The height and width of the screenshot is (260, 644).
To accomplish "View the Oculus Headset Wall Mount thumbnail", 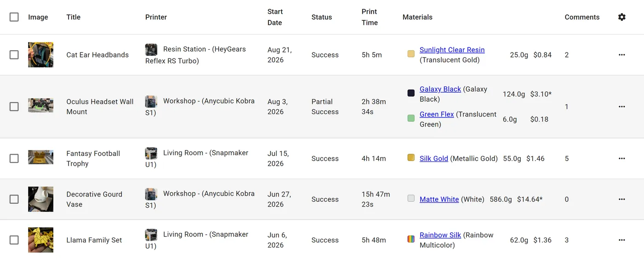I will pos(40,105).
